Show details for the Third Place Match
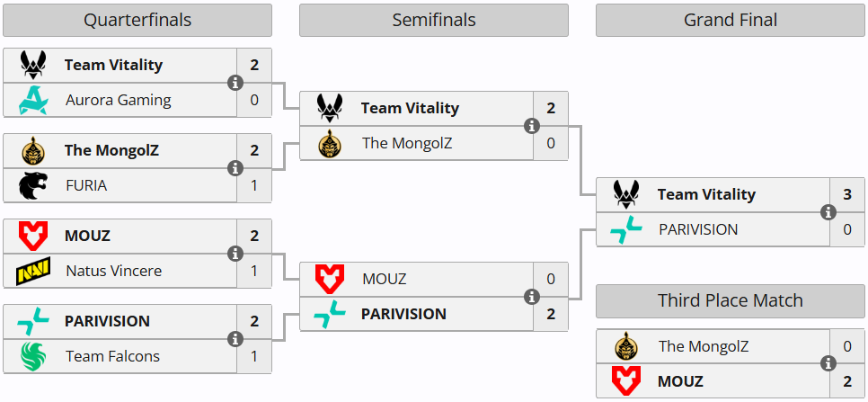The image size is (868, 402). pyautogui.click(x=828, y=364)
